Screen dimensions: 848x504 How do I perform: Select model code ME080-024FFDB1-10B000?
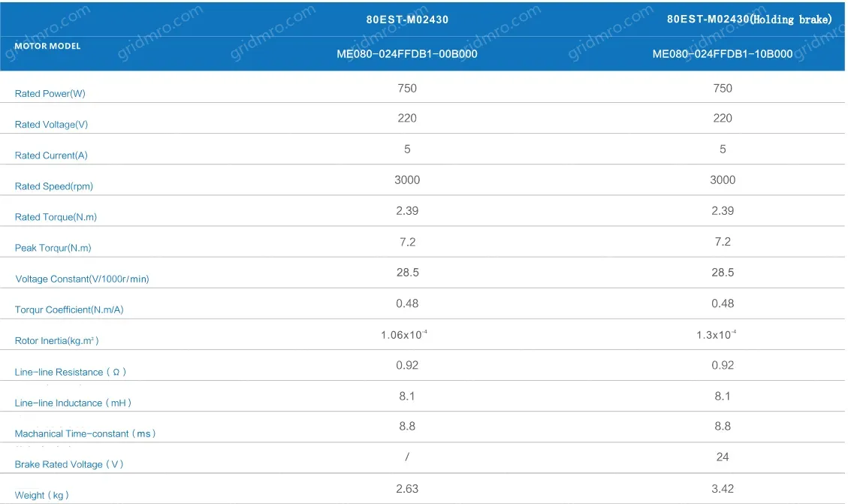click(x=722, y=54)
